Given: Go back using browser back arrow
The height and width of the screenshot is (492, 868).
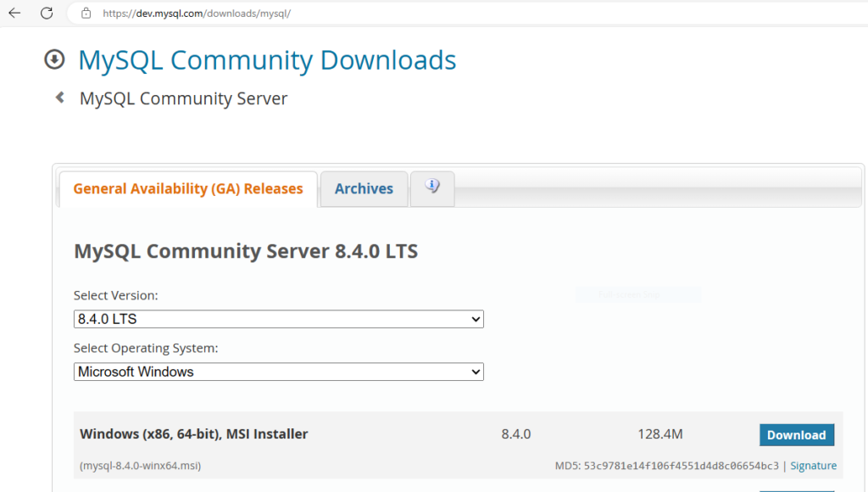Looking at the screenshot, I should tap(14, 14).
